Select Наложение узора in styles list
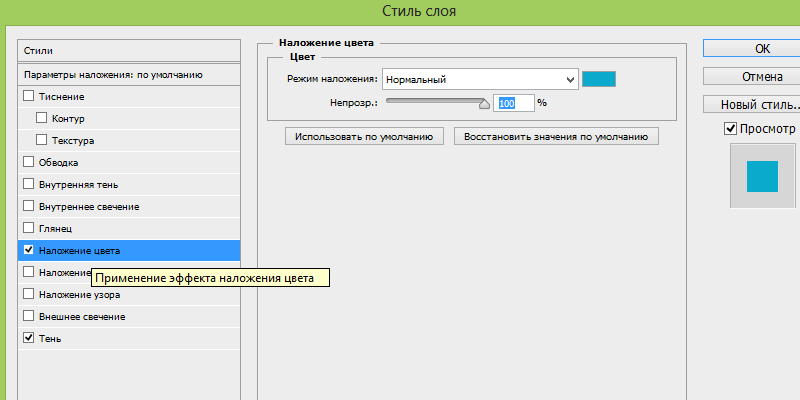This screenshot has width=800, height=400. [x=79, y=294]
